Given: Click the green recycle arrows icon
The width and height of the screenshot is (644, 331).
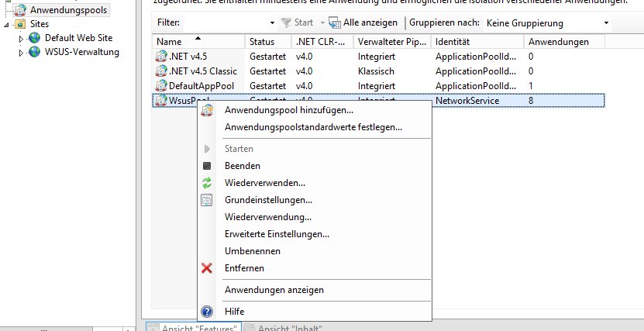Looking at the screenshot, I should tap(207, 183).
